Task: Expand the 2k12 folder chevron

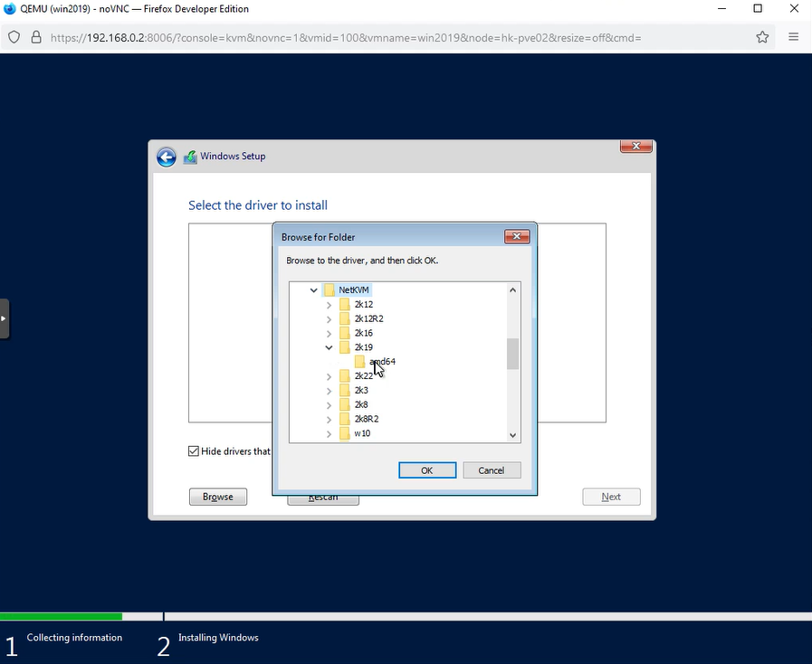Action: coord(329,305)
